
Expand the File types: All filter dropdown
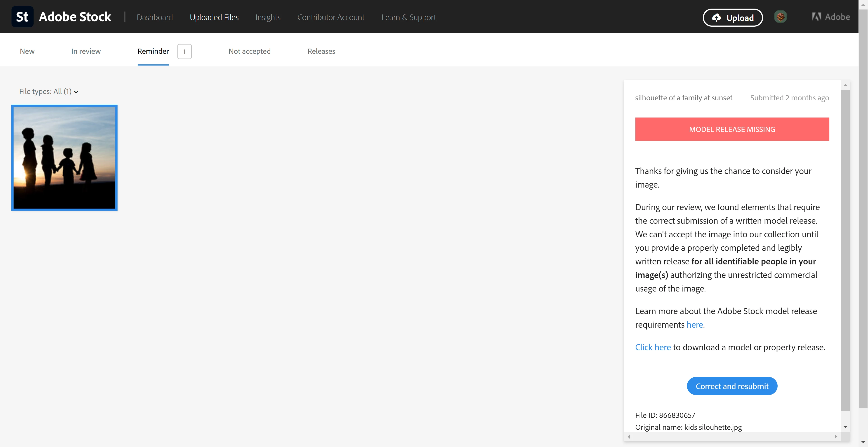(49, 92)
